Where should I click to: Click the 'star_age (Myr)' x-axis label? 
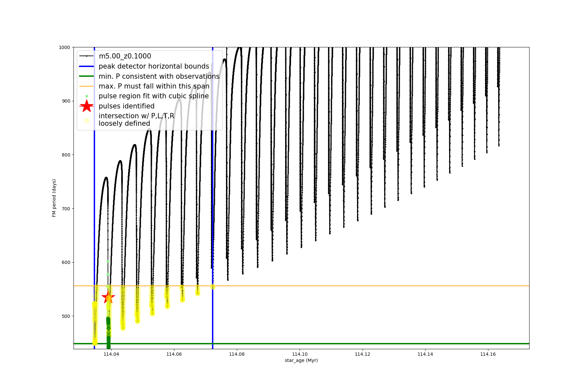301,360
